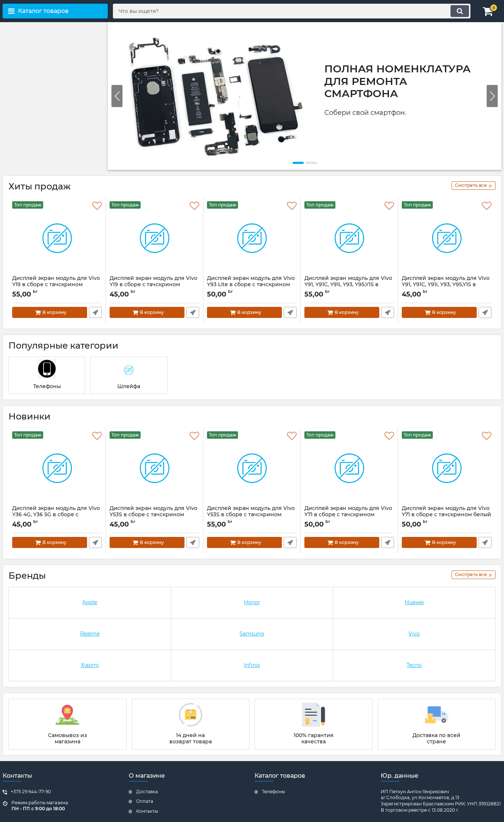This screenshot has width=504, height=822.
Task: Open the Vivo brand link
Action: pyautogui.click(x=414, y=634)
